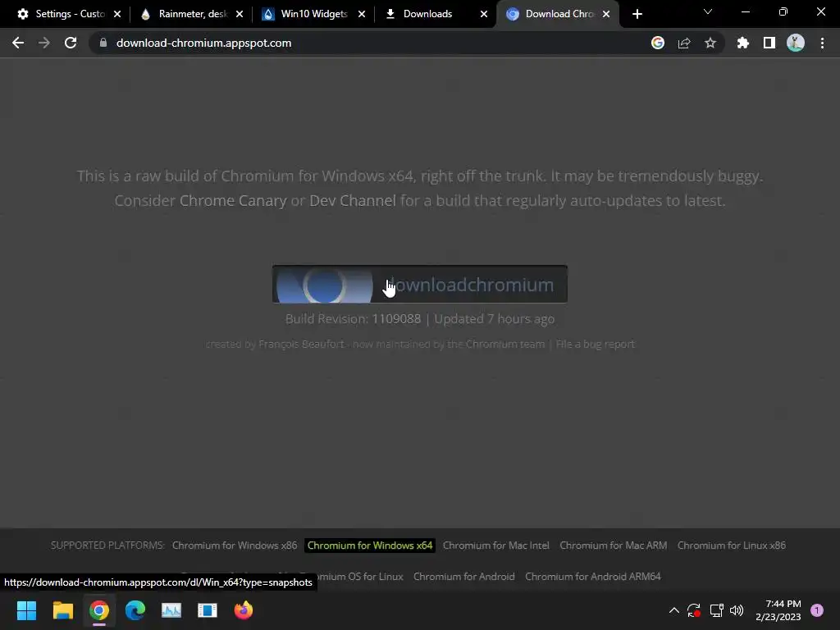Close the Win10 Widgets tab

pos(362,14)
